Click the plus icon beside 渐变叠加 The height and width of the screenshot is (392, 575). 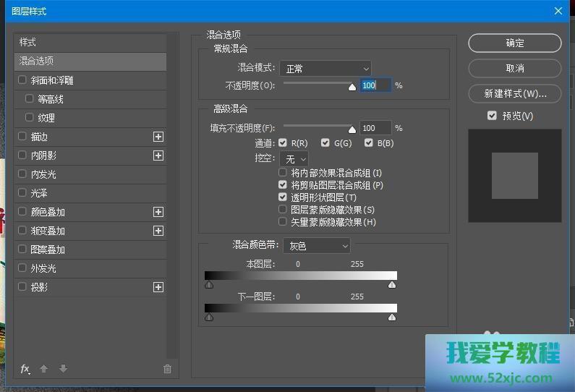pyautogui.click(x=158, y=231)
